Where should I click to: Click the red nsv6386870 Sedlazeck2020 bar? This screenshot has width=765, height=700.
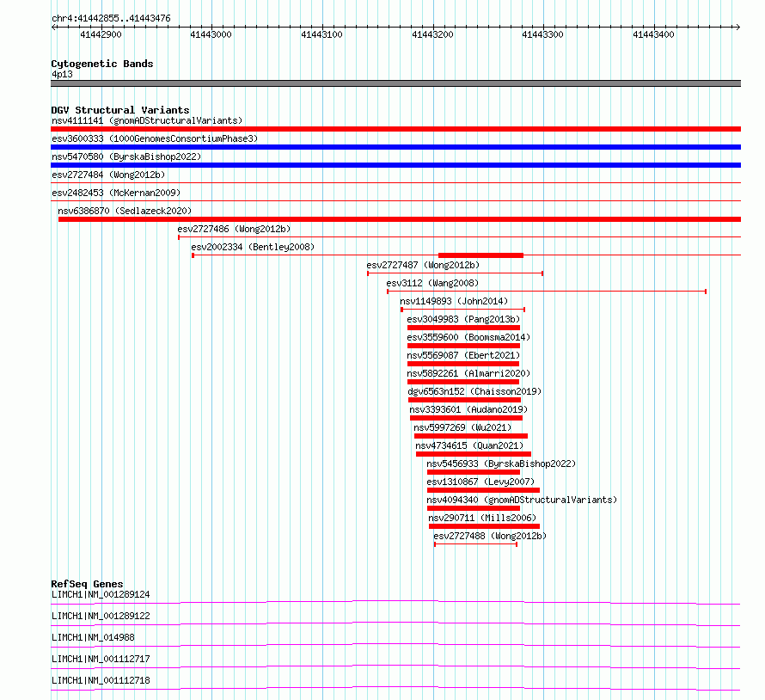[400, 219]
